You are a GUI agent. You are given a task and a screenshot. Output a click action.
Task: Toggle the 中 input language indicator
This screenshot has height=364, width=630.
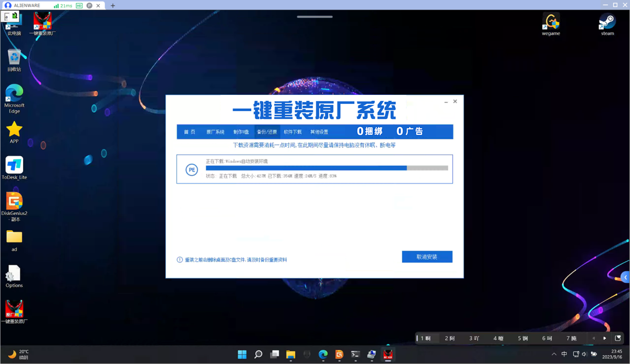[x=564, y=354]
